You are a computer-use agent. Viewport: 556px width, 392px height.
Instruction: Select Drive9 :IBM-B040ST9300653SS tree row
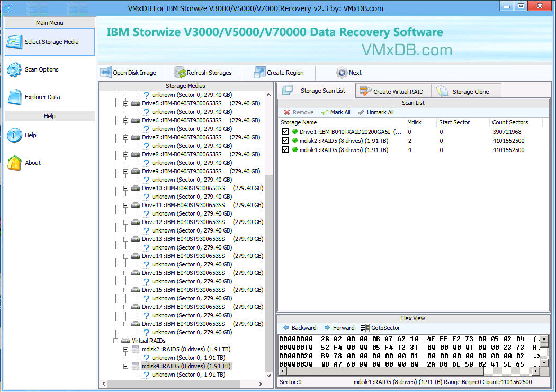coord(201,171)
